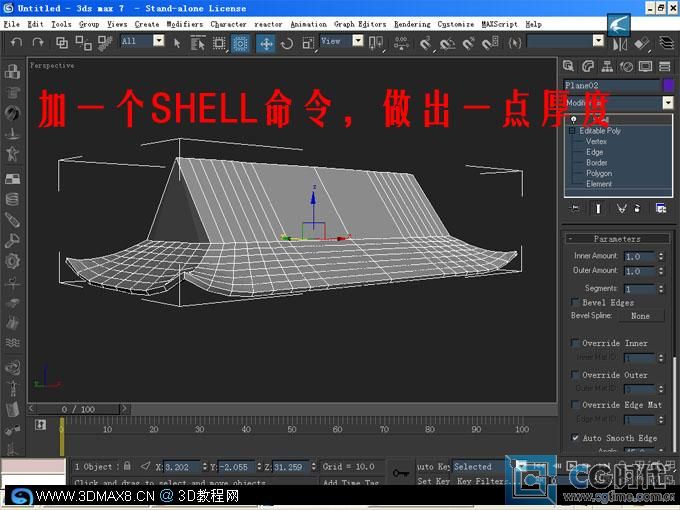680x510 pixels.
Task: Enable the Bevel Edges checkbox
Action: pos(575,302)
